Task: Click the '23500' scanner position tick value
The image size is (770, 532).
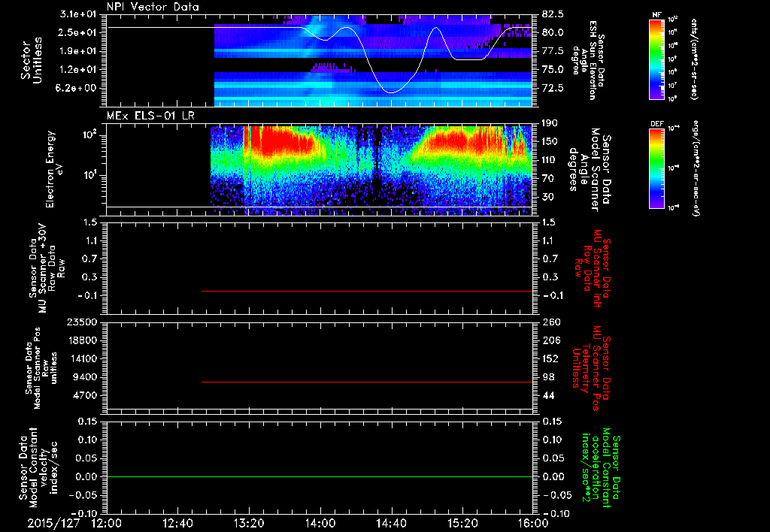Action: tap(83, 322)
